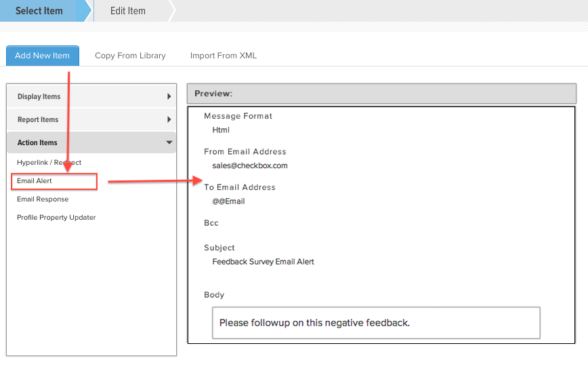
Task: Choose Email Response action item
Action: [43, 199]
